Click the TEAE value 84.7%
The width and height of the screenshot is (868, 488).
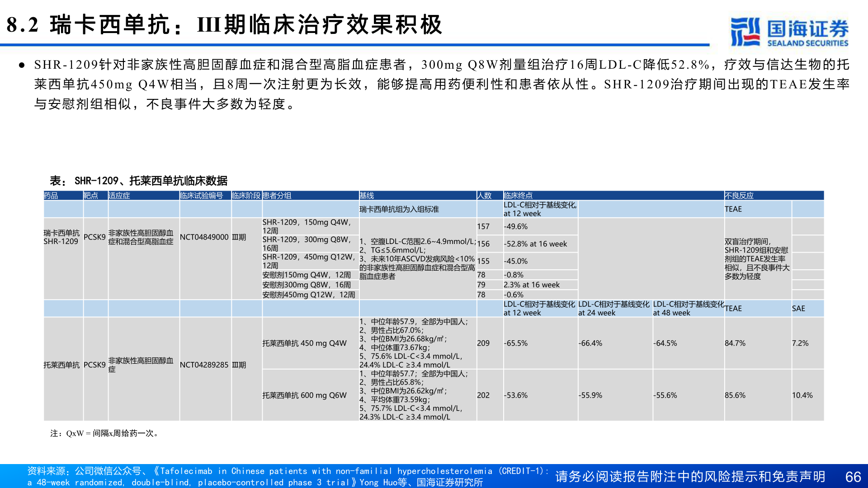click(x=735, y=343)
